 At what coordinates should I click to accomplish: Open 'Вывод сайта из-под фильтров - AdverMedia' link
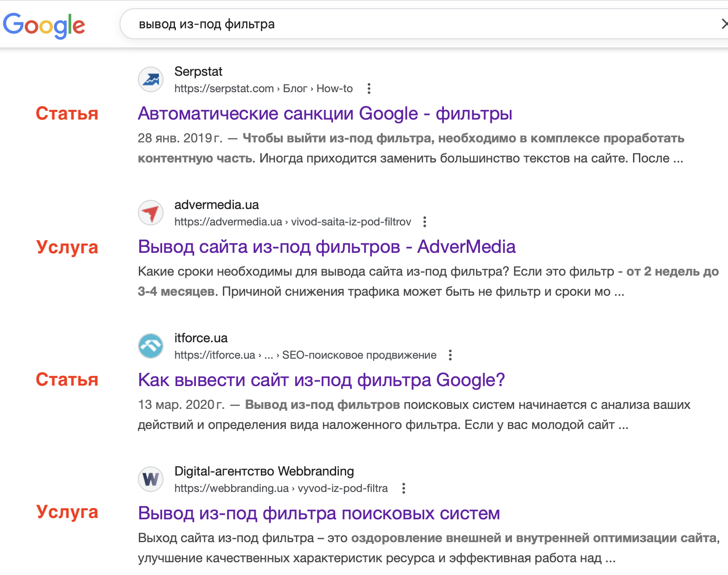pos(327,247)
